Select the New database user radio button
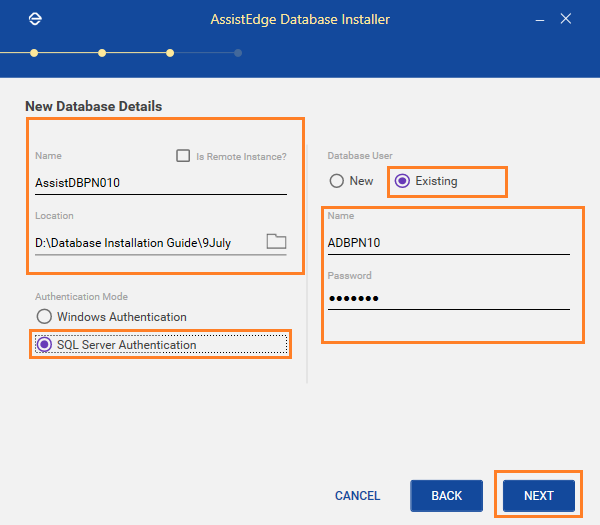Viewport: 600px width, 525px height. tap(337, 181)
